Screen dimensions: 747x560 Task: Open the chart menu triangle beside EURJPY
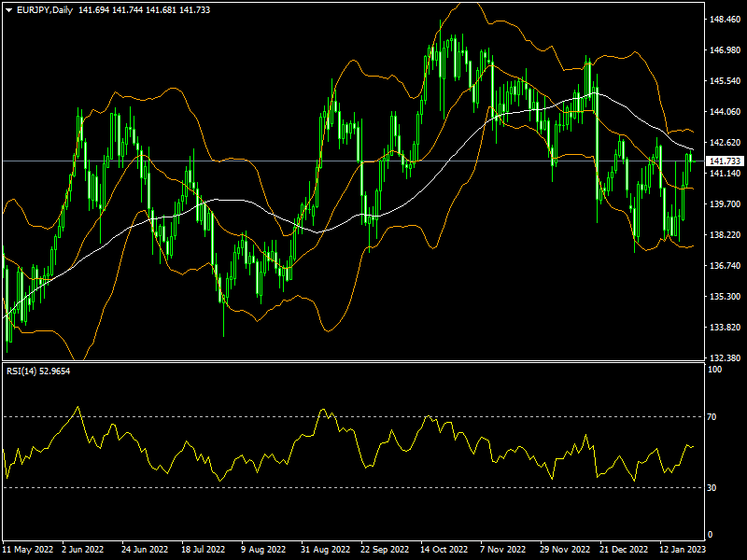coord(8,10)
